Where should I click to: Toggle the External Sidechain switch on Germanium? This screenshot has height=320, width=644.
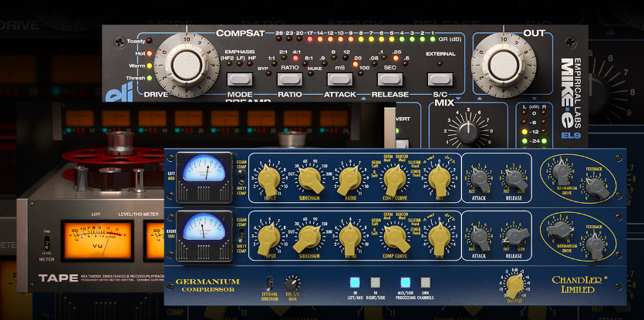tap(269, 283)
